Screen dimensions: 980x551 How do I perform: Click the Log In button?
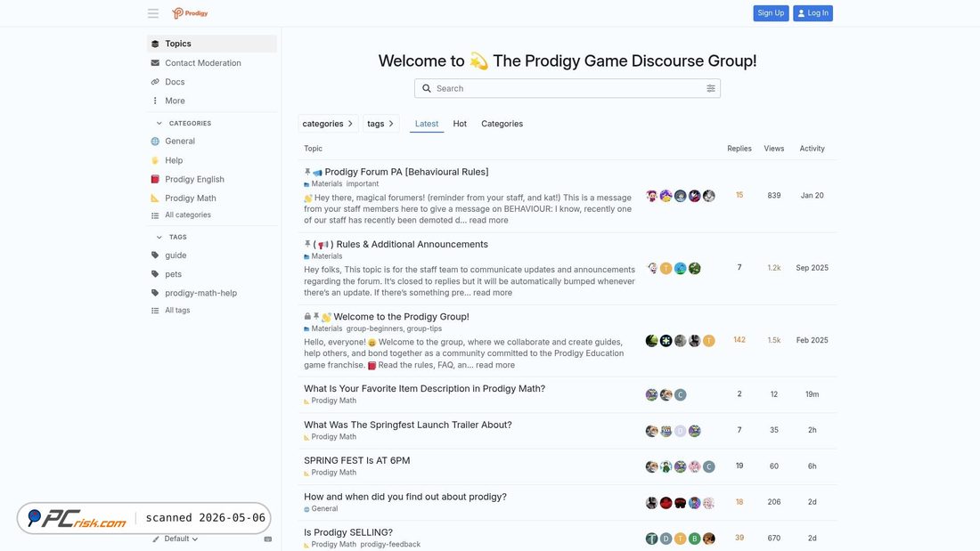[x=813, y=13]
